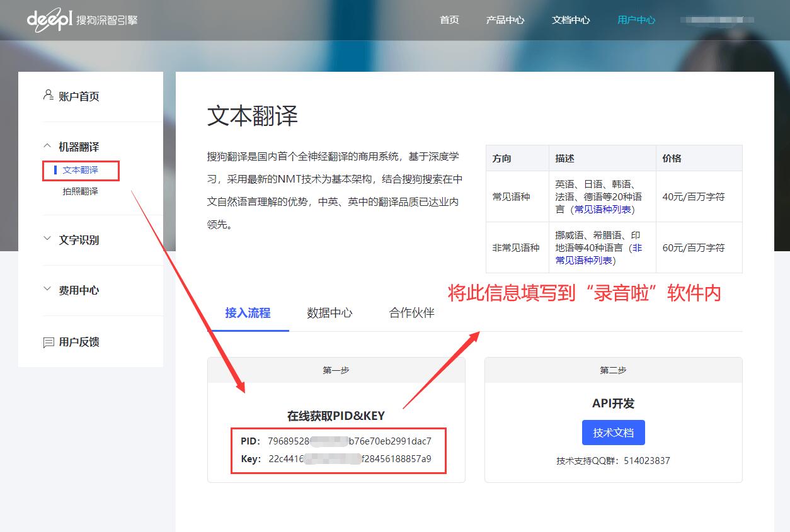The width and height of the screenshot is (790, 532).
Task: Expand the 费用中心 section chevron
Action: tap(47, 289)
